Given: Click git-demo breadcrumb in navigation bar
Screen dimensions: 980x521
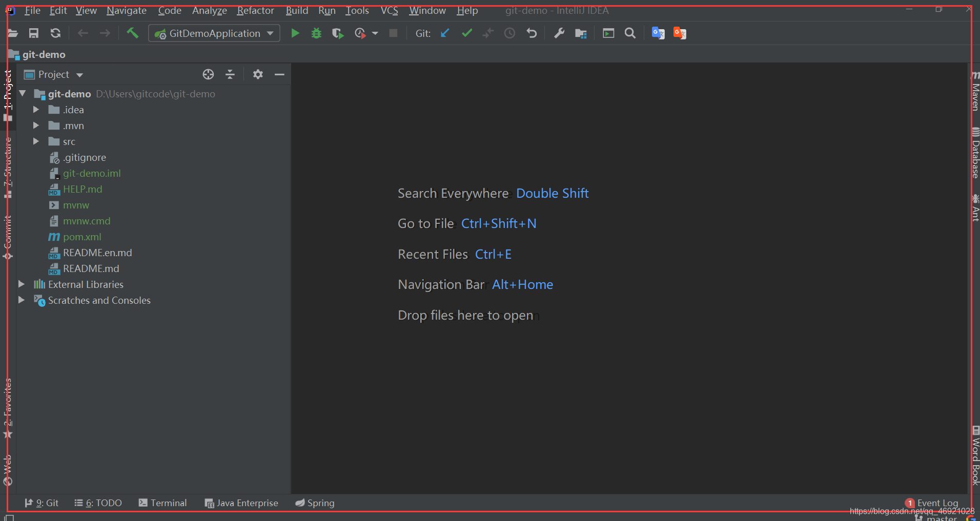Looking at the screenshot, I should (44, 54).
